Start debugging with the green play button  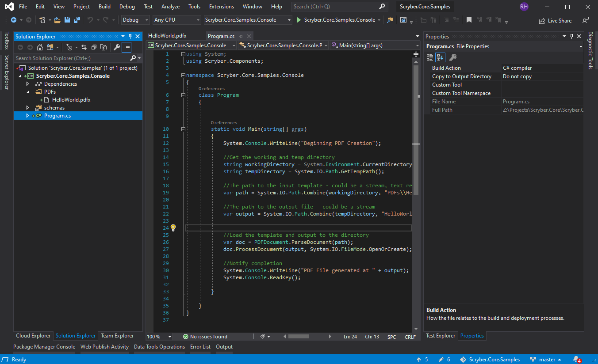click(x=299, y=20)
